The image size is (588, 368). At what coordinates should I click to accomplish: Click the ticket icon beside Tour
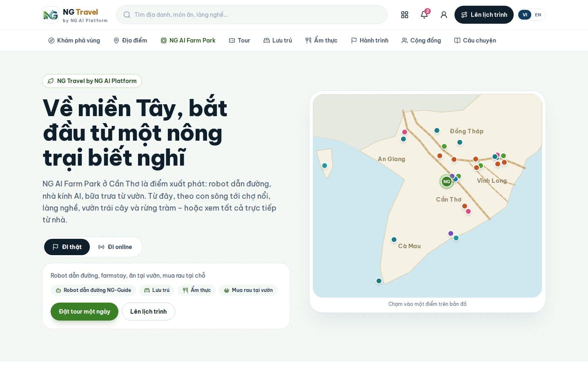(x=232, y=40)
